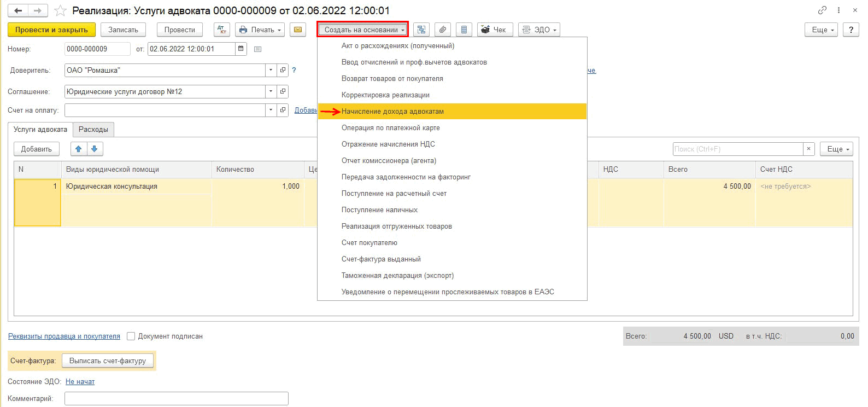This screenshot has height=407, width=868.
Task: Add document to favorites with star icon
Action: click(x=61, y=10)
